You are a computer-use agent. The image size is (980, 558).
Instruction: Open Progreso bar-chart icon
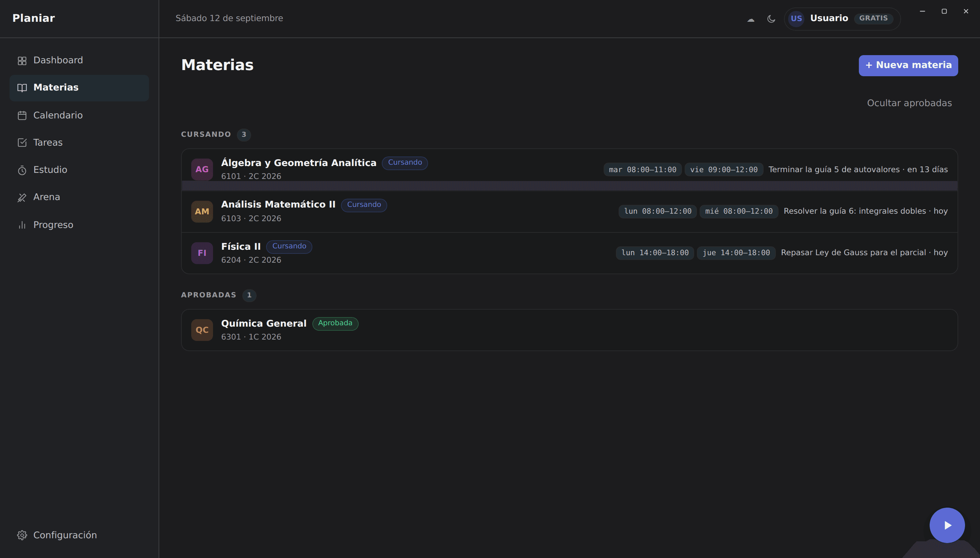point(22,225)
